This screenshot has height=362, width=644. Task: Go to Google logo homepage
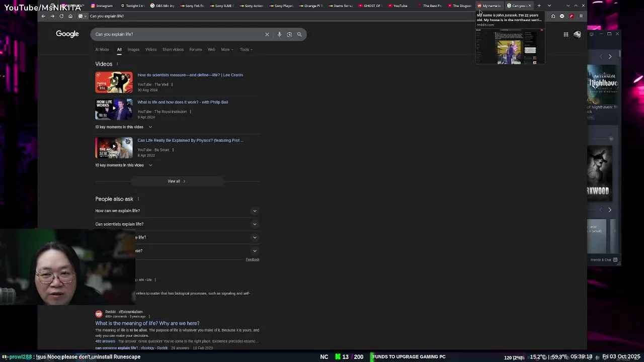click(67, 34)
